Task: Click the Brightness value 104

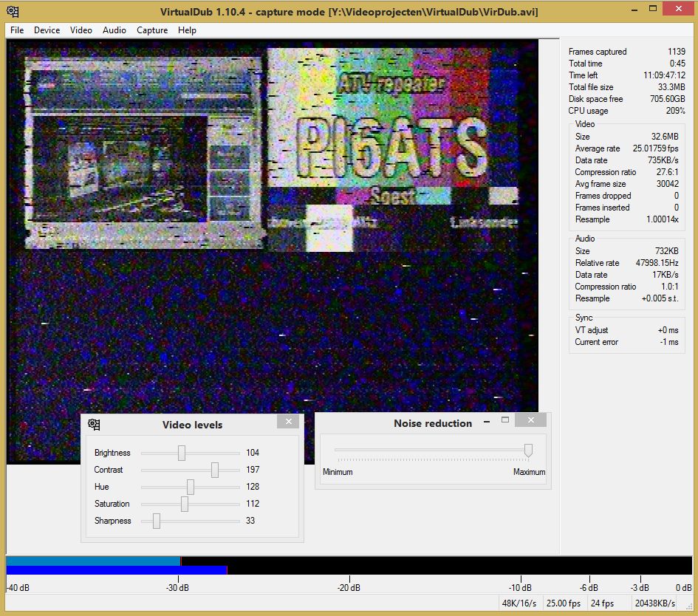Action: [x=253, y=453]
